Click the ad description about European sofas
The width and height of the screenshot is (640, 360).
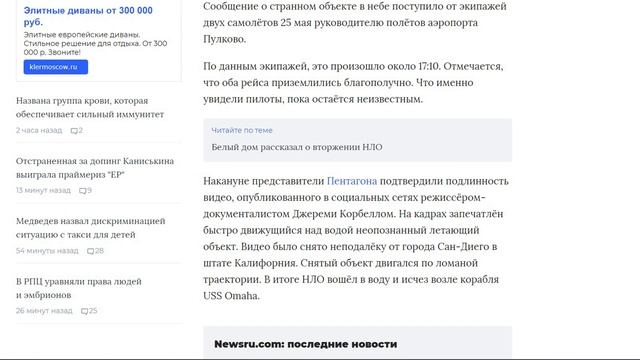click(95, 43)
